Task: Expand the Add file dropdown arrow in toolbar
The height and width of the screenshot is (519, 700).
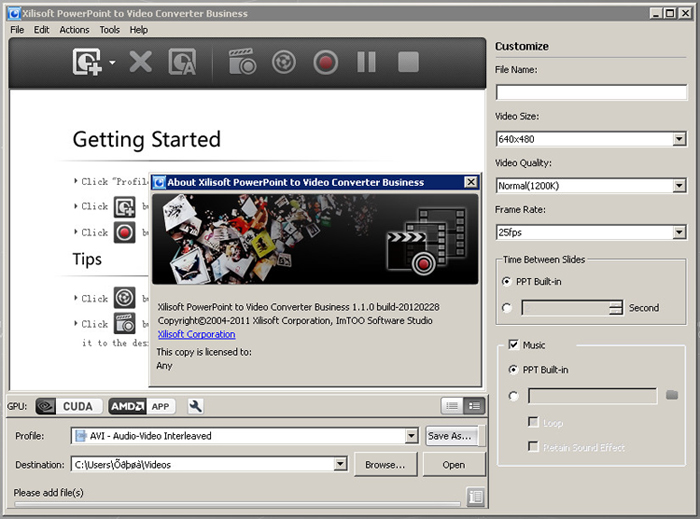Action: click(x=112, y=62)
